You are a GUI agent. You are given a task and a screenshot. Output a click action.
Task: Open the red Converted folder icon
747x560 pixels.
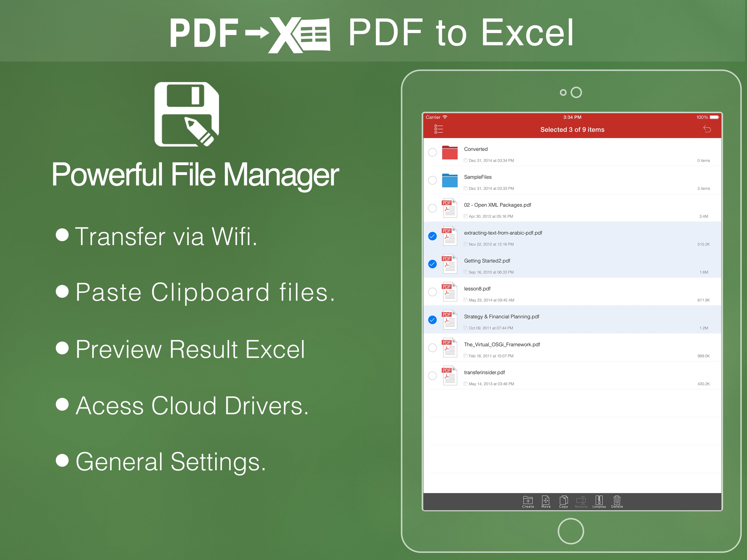tap(450, 152)
